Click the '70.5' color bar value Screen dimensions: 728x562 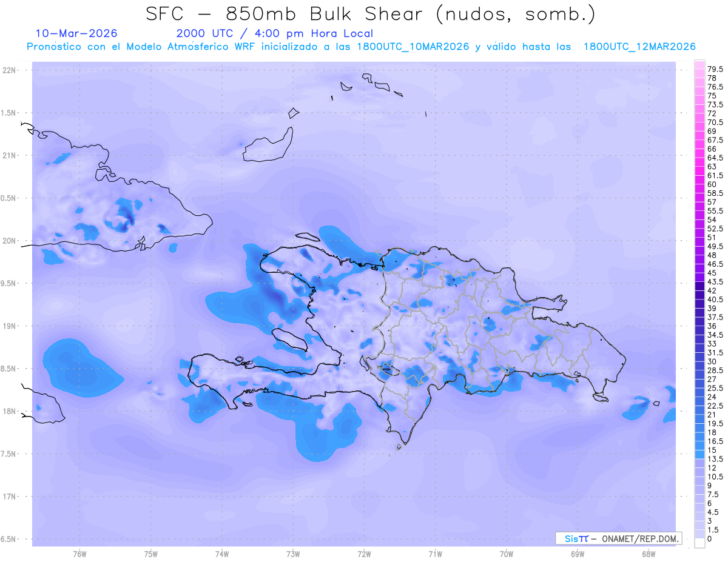[x=715, y=122]
